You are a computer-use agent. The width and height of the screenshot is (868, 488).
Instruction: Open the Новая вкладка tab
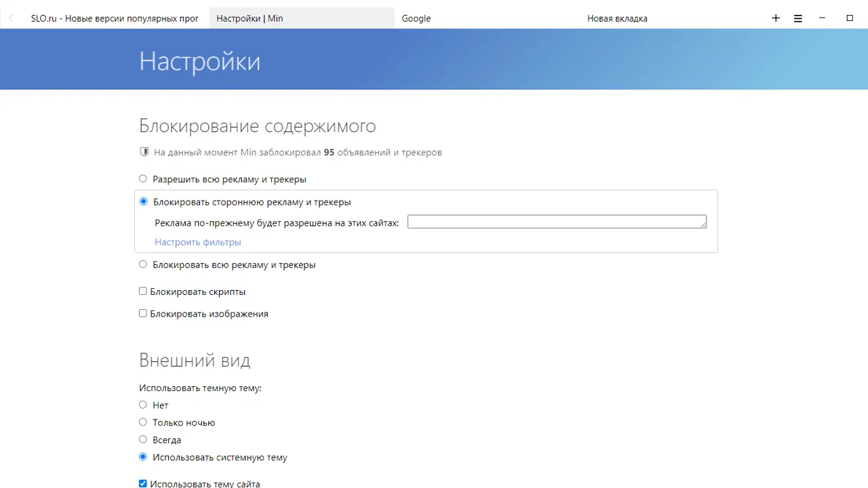617,18
